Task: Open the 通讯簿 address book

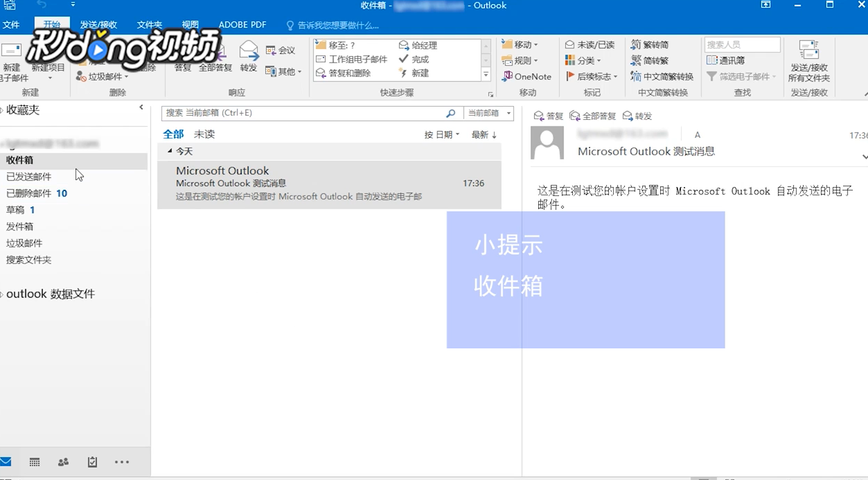Action: tap(726, 60)
